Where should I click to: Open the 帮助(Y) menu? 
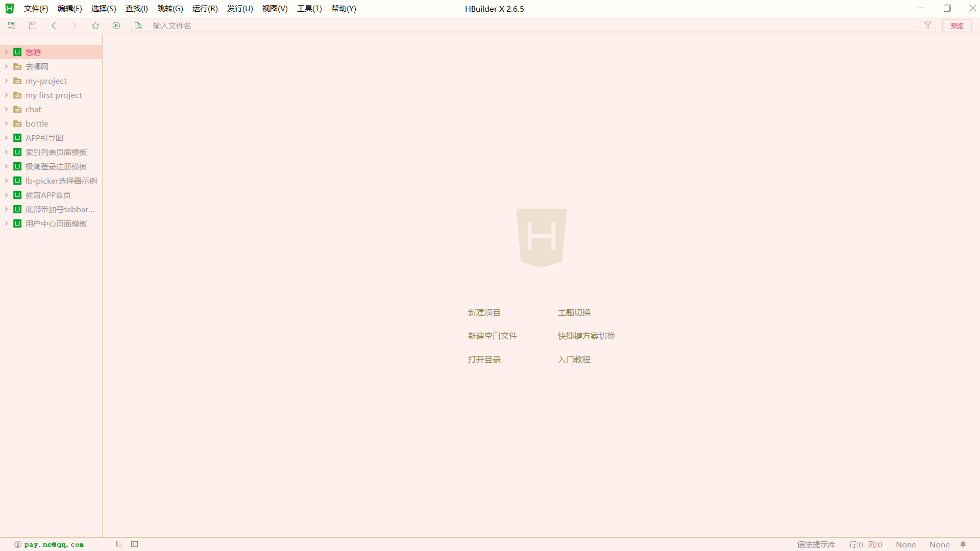tap(344, 9)
